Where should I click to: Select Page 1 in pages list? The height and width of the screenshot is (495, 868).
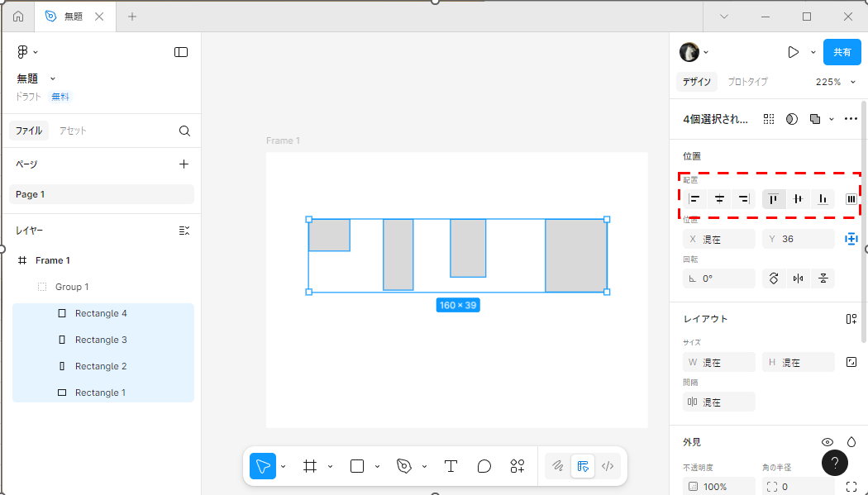tap(102, 195)
